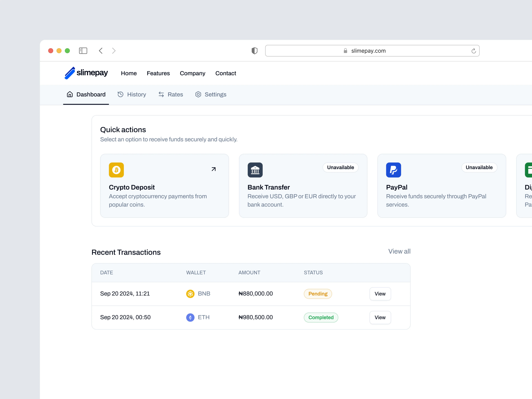Click the slimepay logo
The height and width of the screenshot is (399, 532).
pyautogui.click(x=86, y=73)
